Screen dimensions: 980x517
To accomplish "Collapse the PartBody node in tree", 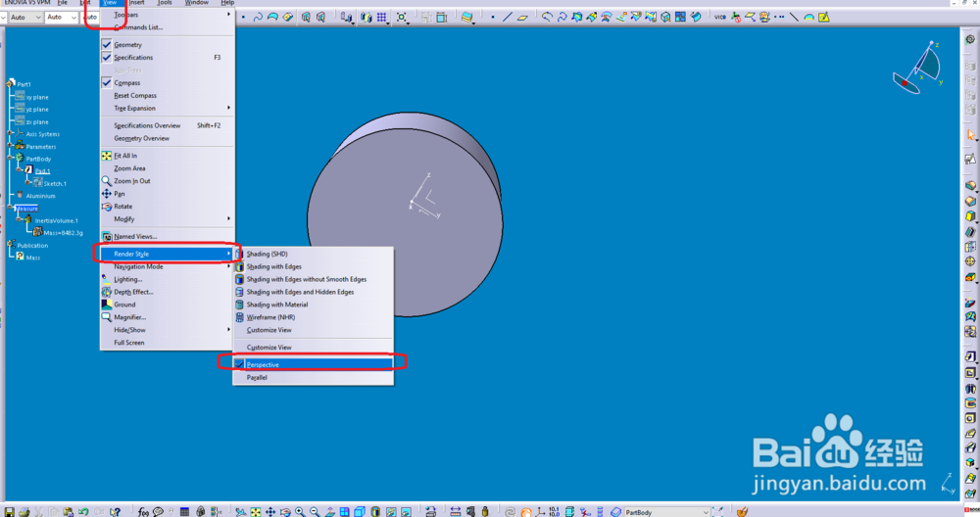I will point(11,159).
